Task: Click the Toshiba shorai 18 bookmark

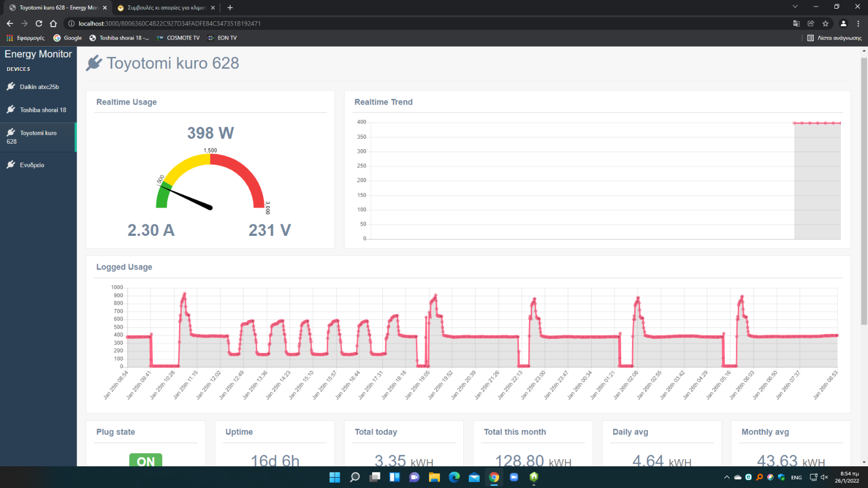Action: [119, 38]
